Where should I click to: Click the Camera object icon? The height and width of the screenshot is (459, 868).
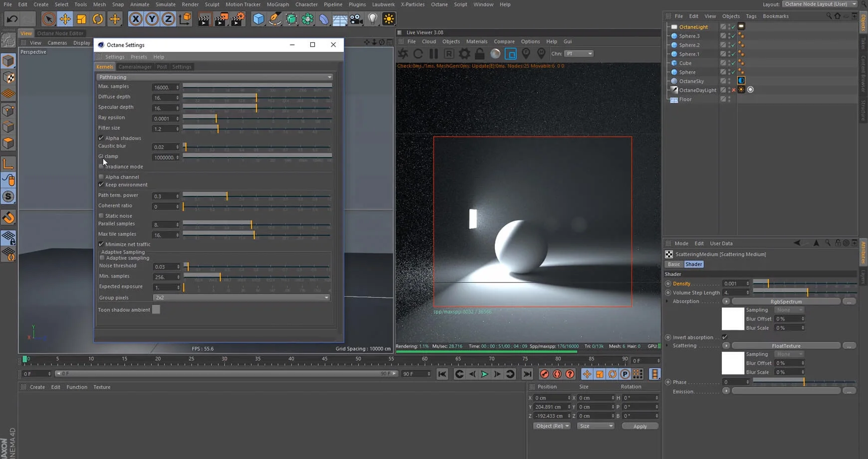pyautogui.click(x=356, y=19)
